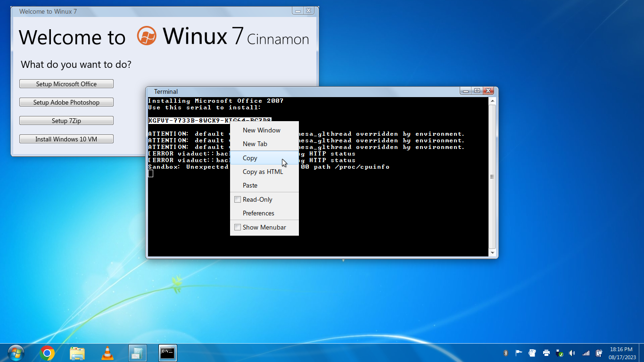Image resolution: width=644 pixels, height=362 pixels.
Task: Click the clipboard notes tray icon
Action: 532,353
